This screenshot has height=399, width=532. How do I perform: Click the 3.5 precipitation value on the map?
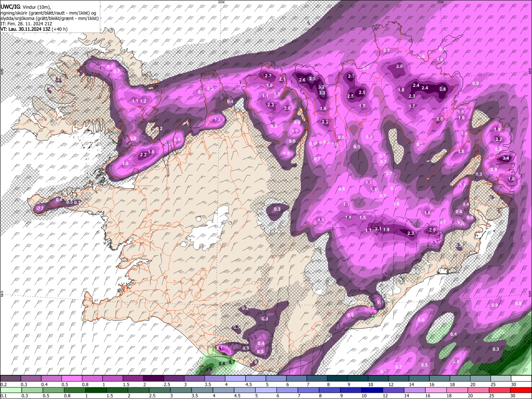click(312, 79)
